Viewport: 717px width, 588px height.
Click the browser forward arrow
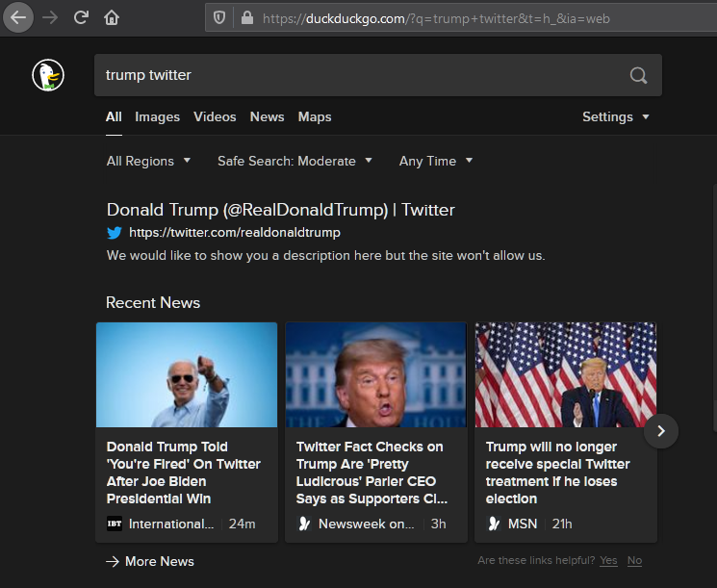tap(50, 18)
